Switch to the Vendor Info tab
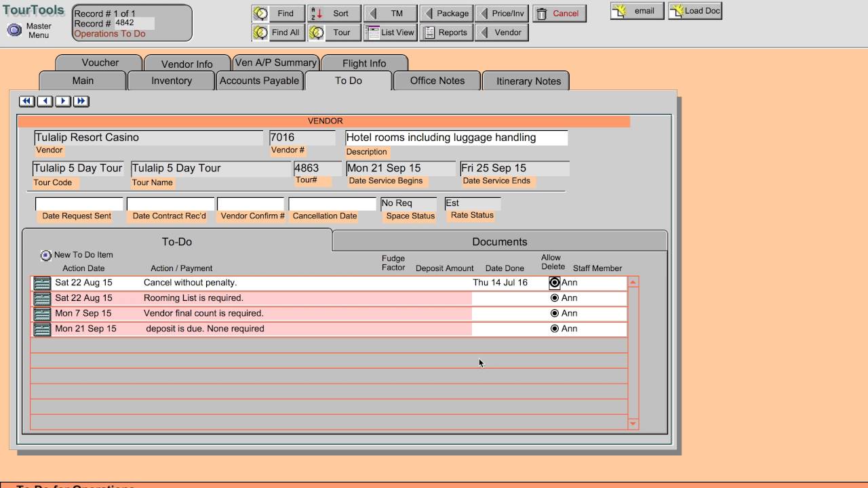 187,64
